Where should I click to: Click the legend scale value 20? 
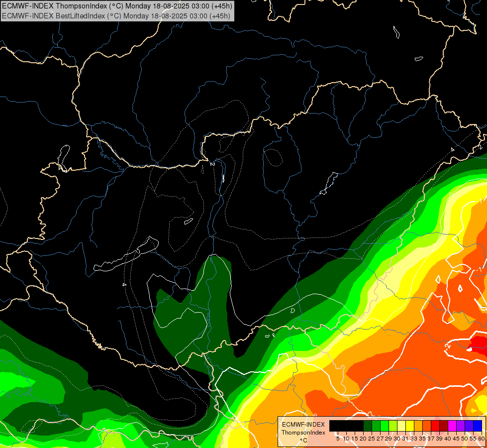(x=363, y=439)
